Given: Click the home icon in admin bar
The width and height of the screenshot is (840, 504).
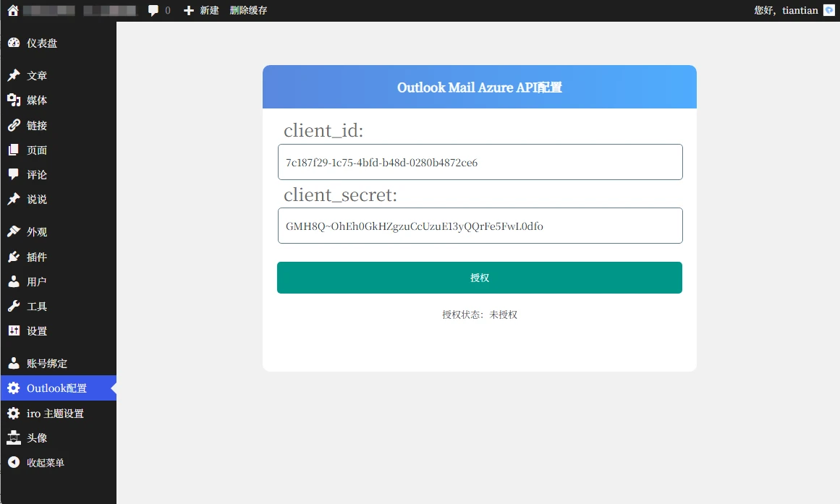Looking at the screenshot, I should 13,10.
